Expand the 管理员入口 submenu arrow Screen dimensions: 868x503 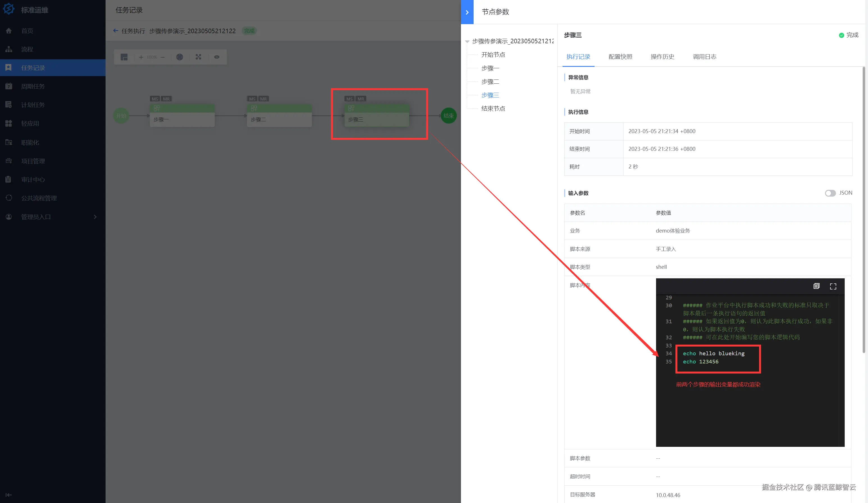click(95, 217)
